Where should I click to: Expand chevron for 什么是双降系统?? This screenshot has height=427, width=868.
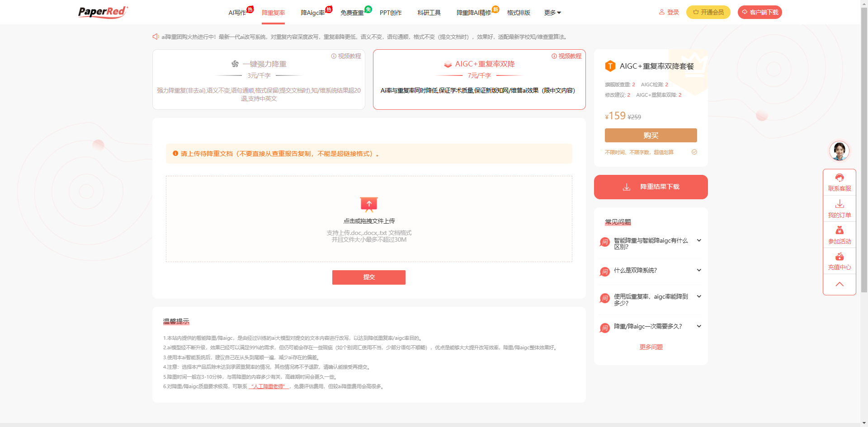pyautogui.click(x=699, y=270)
